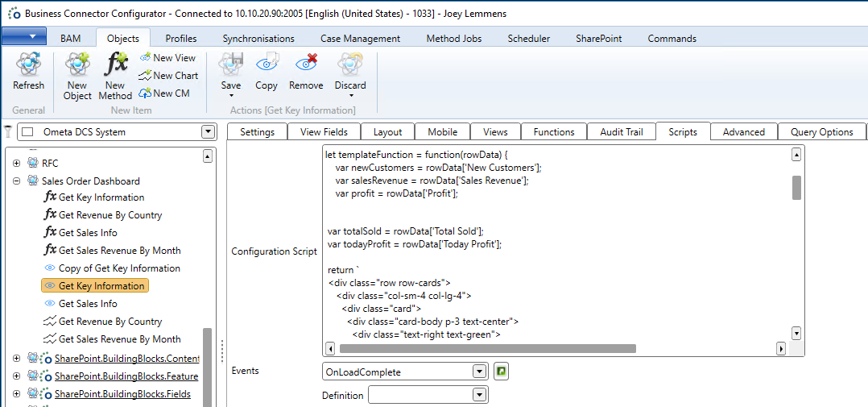Switch to the Advanced tab
This screenshot has height=407, width=868.
pos(743,132)
